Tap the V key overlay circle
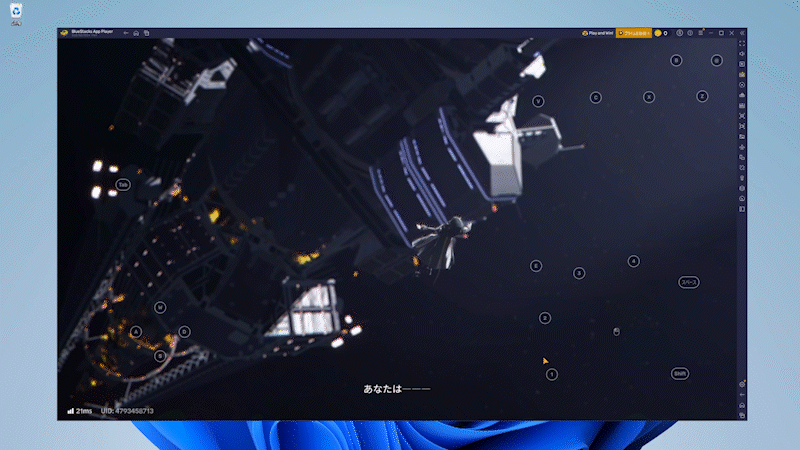Image resolution: width=800 pixels, height=450 pixels. pos(538,101)
